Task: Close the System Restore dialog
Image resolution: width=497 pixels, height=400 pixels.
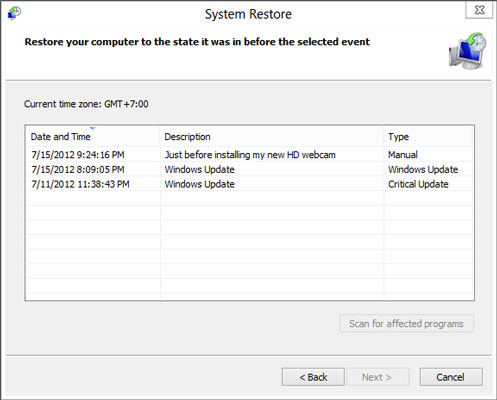Action: point(479,10)
